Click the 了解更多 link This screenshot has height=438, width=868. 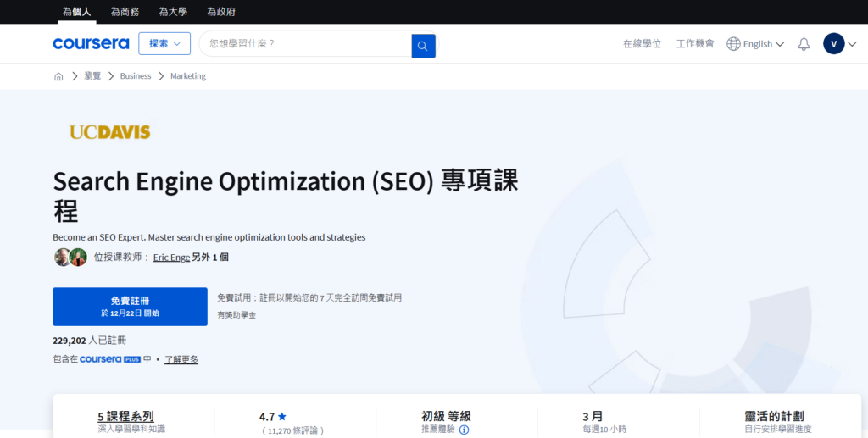coord(181,359)
